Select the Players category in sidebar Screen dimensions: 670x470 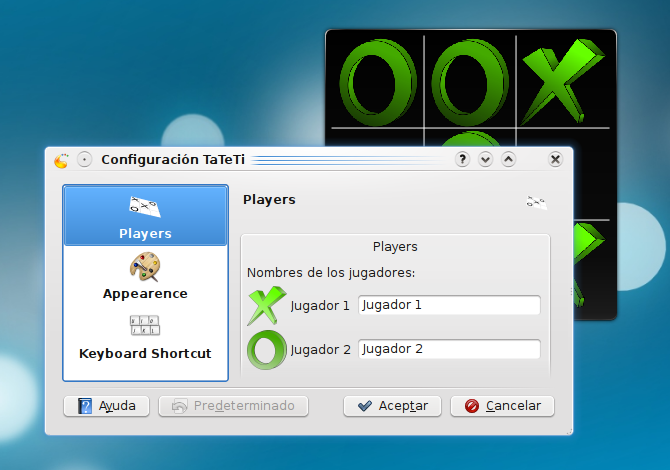coord(145,216)
